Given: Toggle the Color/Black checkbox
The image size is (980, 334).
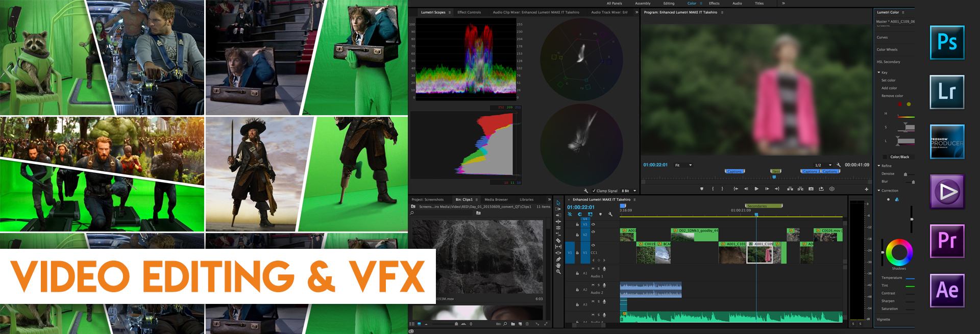Looking at the screenshot, I should (885, 157).
